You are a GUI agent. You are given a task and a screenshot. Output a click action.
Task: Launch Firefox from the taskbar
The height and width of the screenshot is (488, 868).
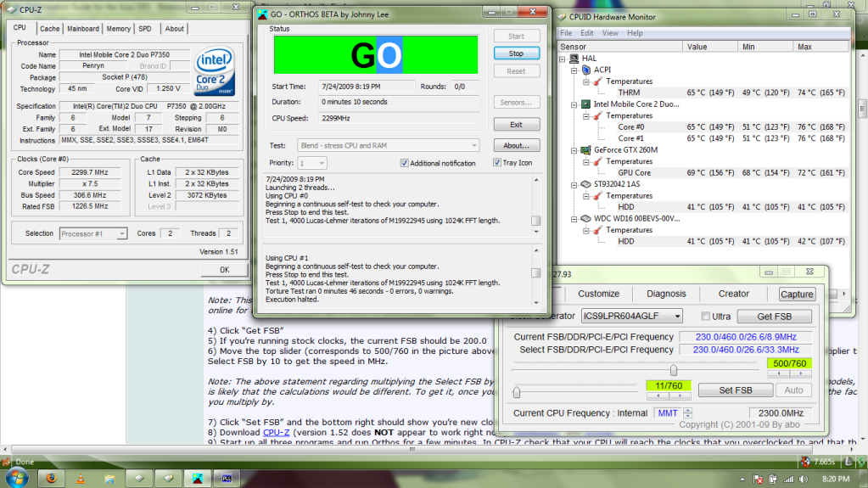[x=52, y=478]
